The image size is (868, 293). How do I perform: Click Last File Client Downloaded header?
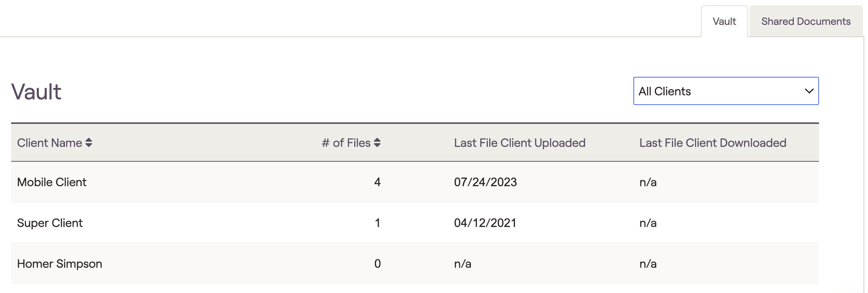tap(712, 143)
